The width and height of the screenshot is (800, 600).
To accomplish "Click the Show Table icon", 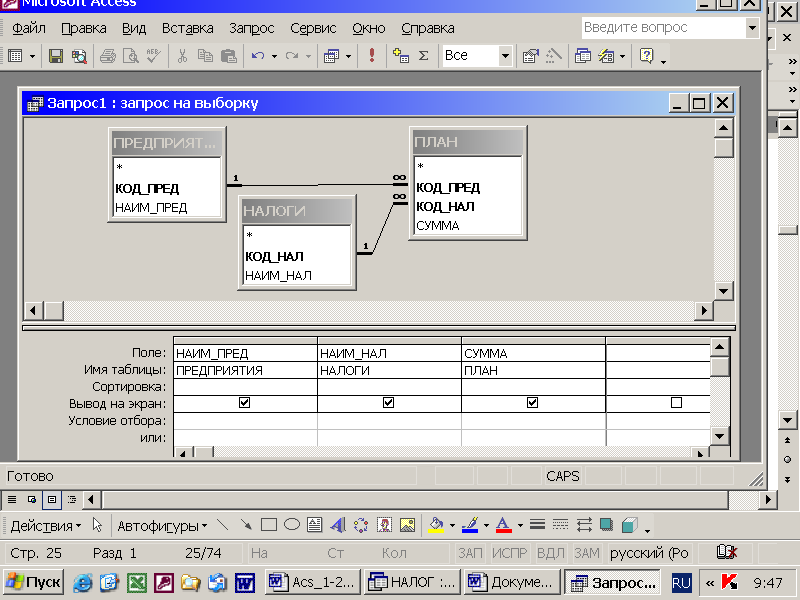I will [401, 56].
